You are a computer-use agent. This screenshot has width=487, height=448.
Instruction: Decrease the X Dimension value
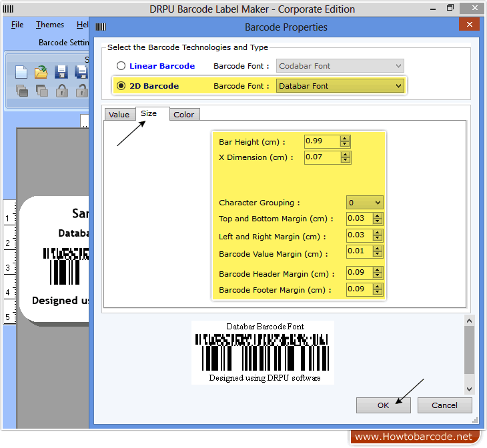(x=345, y=160)
